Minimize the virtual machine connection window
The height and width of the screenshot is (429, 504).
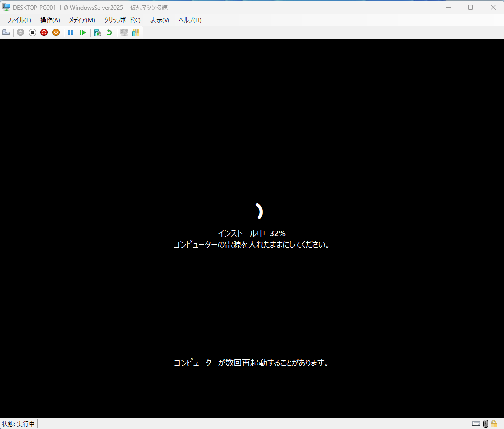448,7
